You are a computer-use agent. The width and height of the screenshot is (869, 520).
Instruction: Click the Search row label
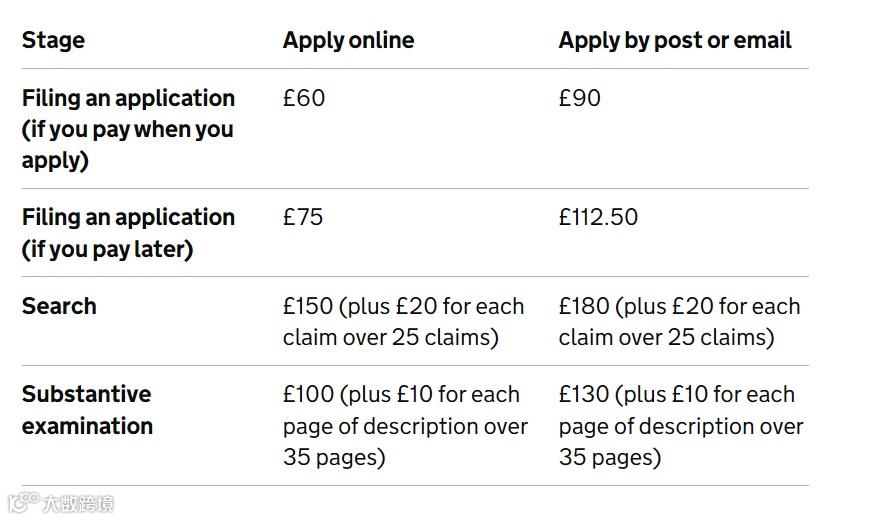[x=59, y=306]
